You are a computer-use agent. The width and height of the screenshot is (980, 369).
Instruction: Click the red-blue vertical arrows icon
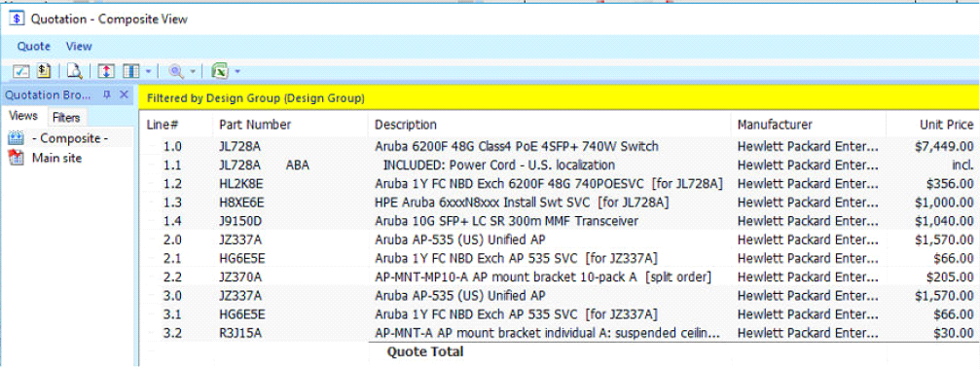point(106,71)
